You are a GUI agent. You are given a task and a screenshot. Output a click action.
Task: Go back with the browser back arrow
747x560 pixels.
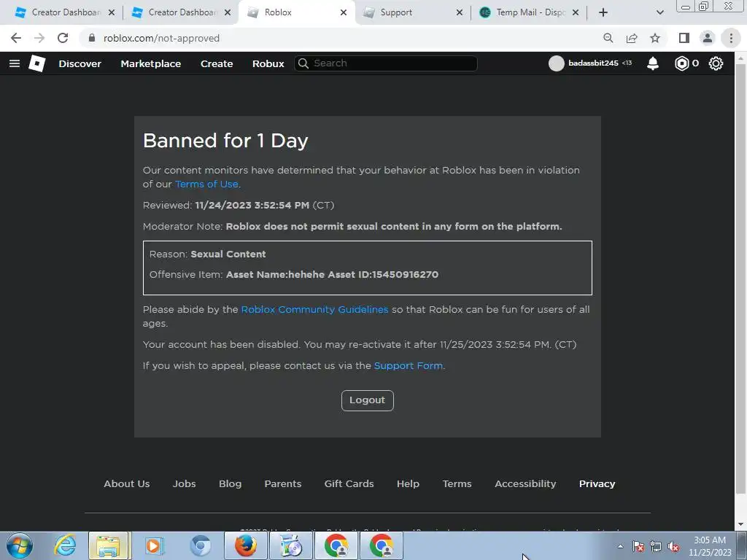(x=16, y=38)
